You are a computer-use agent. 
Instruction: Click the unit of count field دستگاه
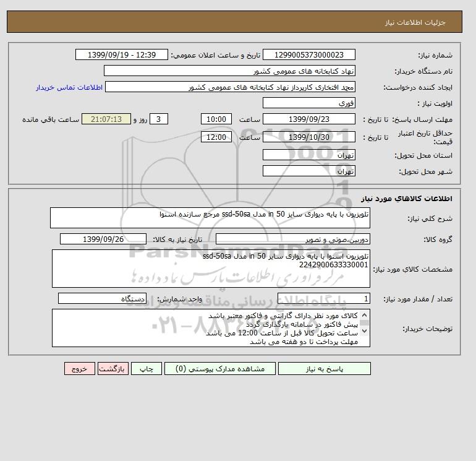coord(102,299)
